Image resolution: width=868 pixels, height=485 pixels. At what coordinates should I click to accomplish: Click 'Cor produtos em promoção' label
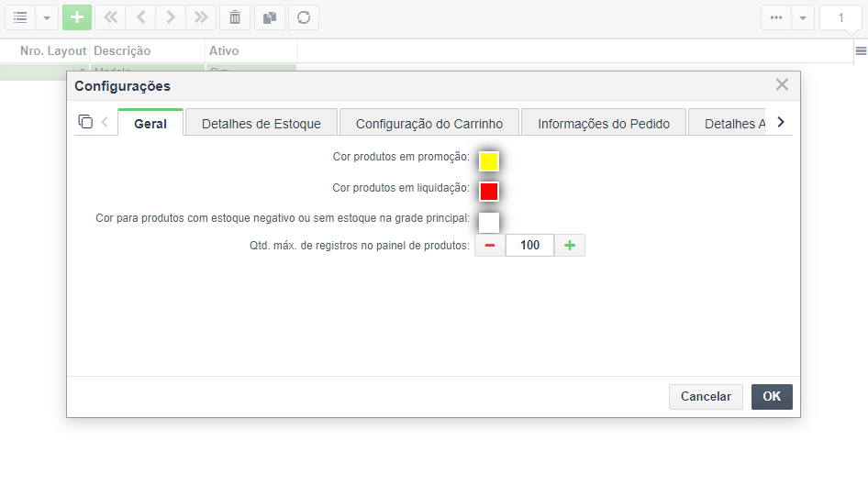click(401, 157)
